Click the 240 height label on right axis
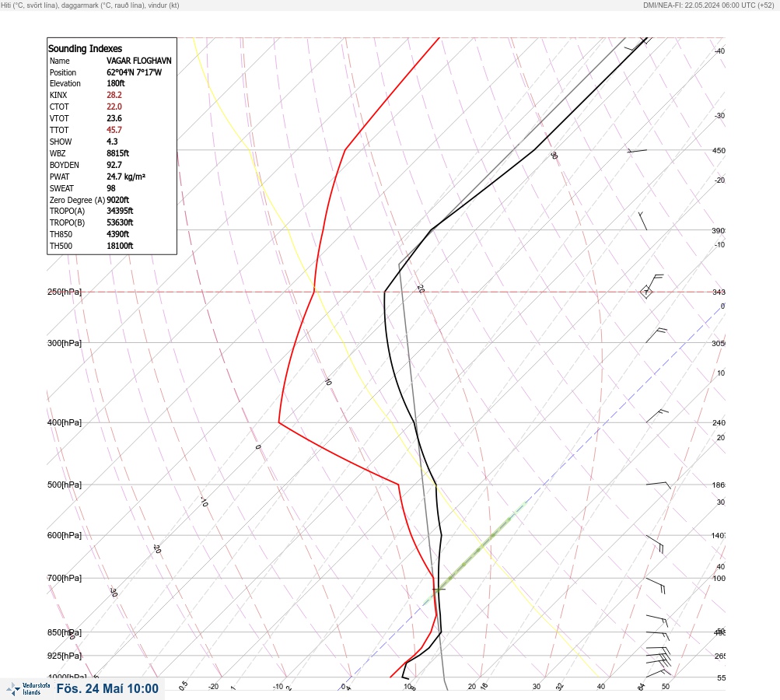The height and width of the screenshot is (700, 780). 719,423
